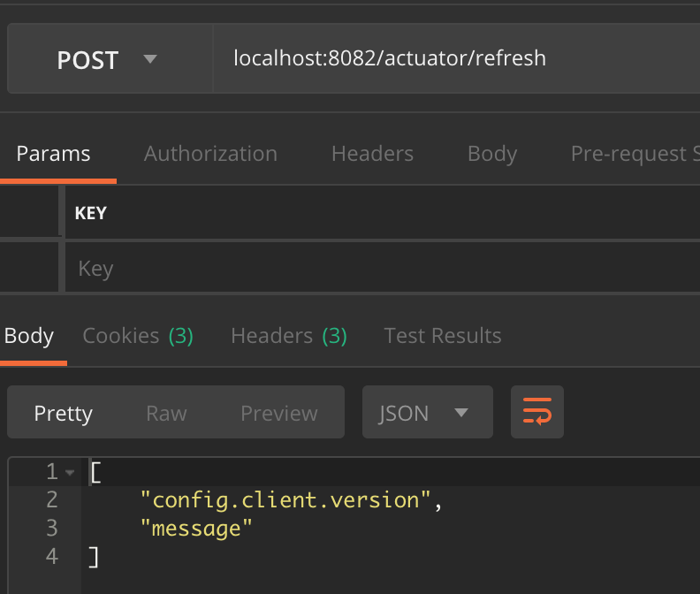
Task: Switch to the request Params tab
Action: click(x=54, y=154)
